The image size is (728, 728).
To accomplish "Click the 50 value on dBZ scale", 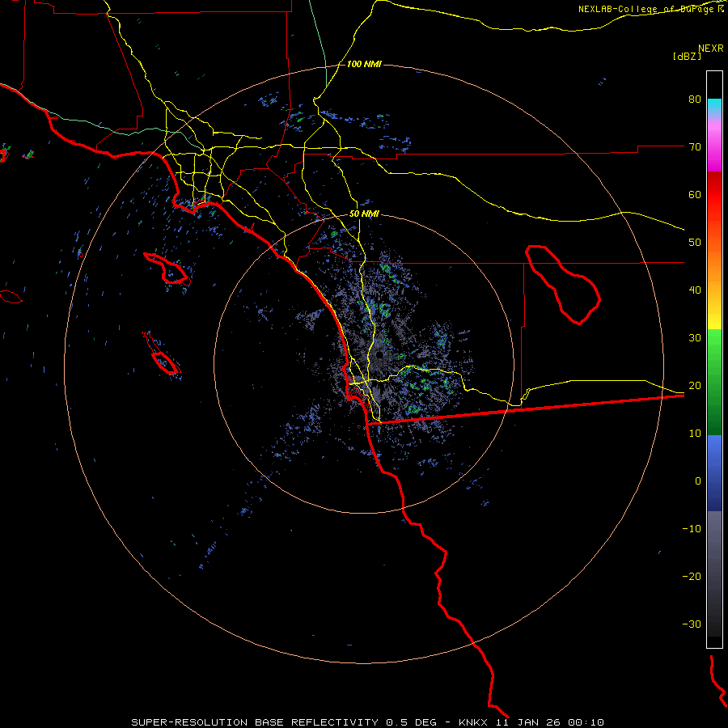I will 695,243.
